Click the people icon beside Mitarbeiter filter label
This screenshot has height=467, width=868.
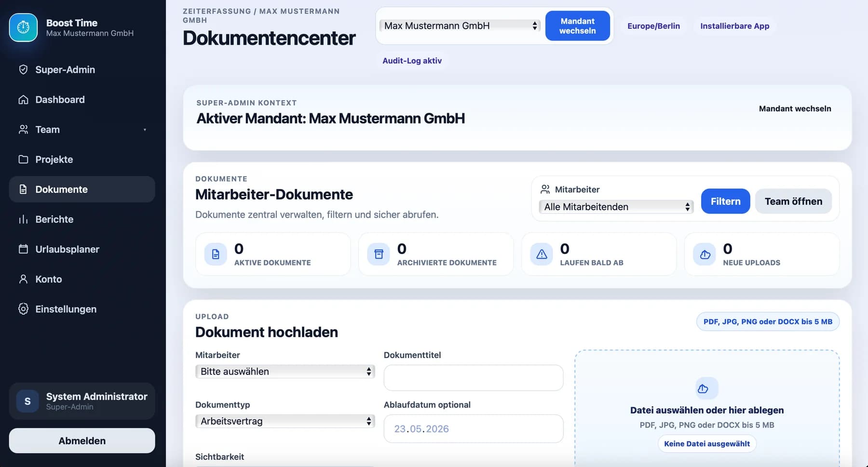[545, 189]
